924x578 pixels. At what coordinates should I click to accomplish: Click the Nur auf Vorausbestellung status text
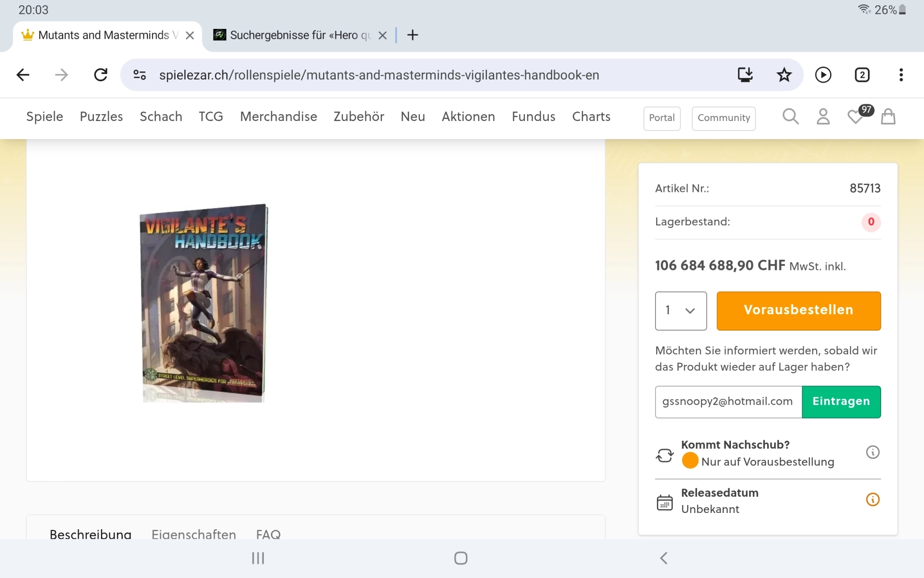click(x=767, y=461)
